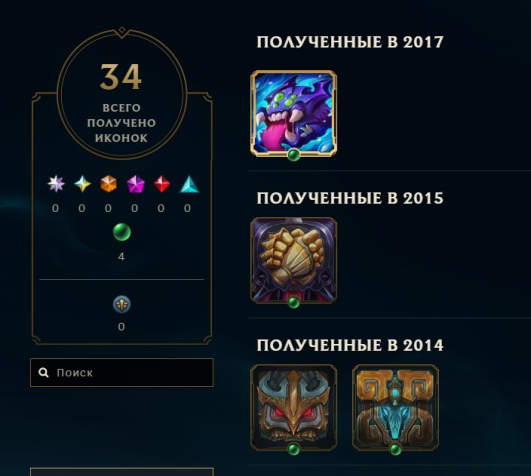
Task: Filter by the orange hexagon legendary gem
Action: pyautogui.click(x=108, y=184)
